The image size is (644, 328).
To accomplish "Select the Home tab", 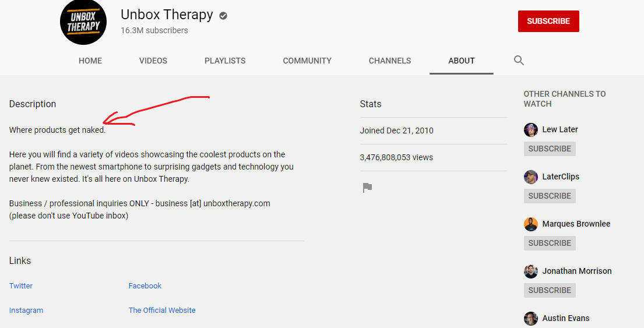I will coord(90,61).
